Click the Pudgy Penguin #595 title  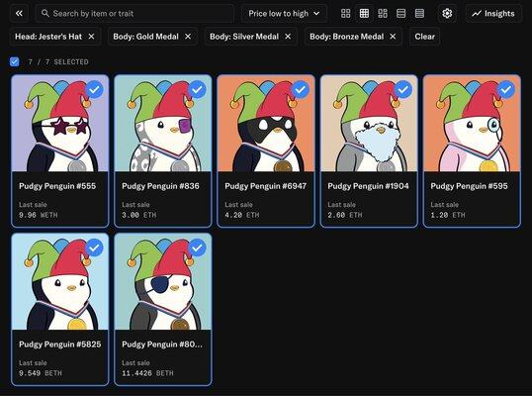pos(470,186)
